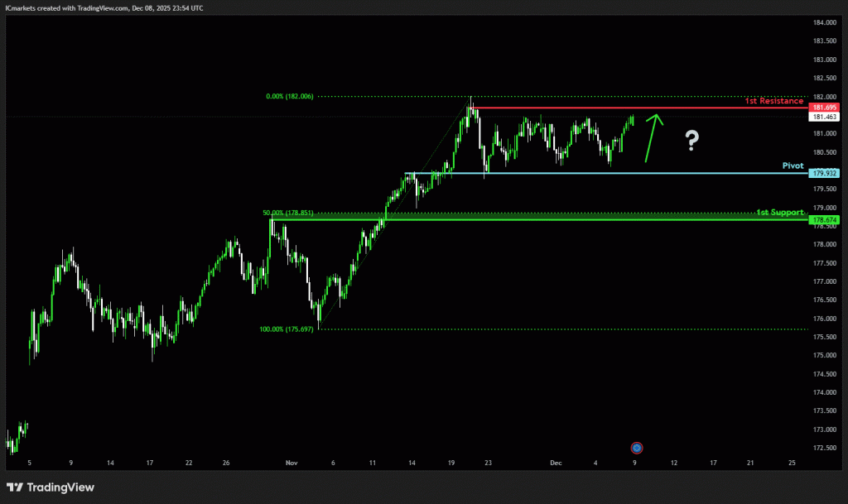Click the 'Nov' label on the time axis
The width and height of the screenshot is (848, 504).
click(289, 463)
